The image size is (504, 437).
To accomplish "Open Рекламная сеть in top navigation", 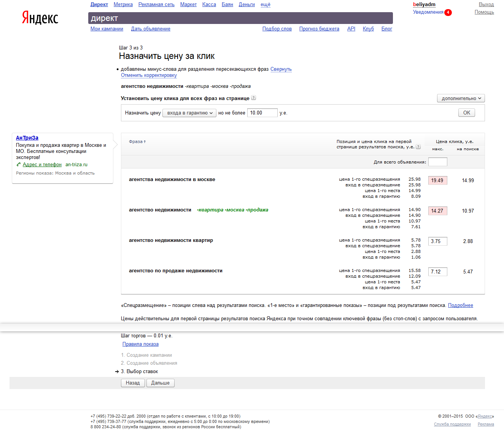I will (156, 5).
